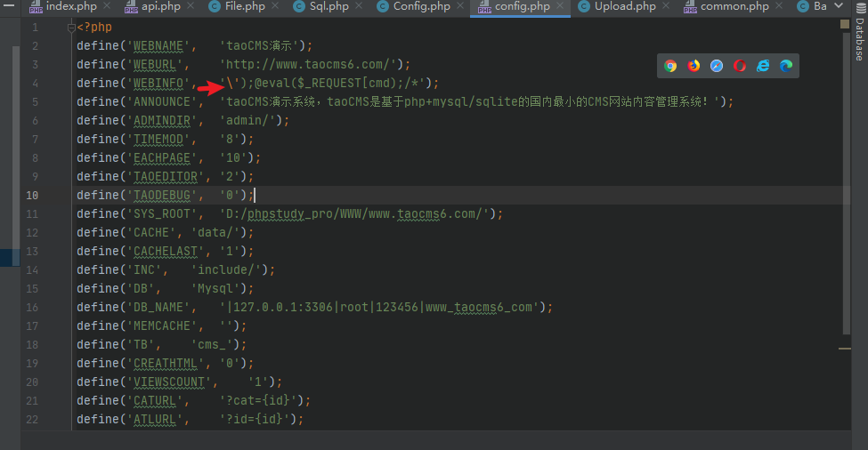This screenshot has width=868, height=450.
Task: Click the 'TAOEDITOR' constant name
Action: [x=166, y=177]
